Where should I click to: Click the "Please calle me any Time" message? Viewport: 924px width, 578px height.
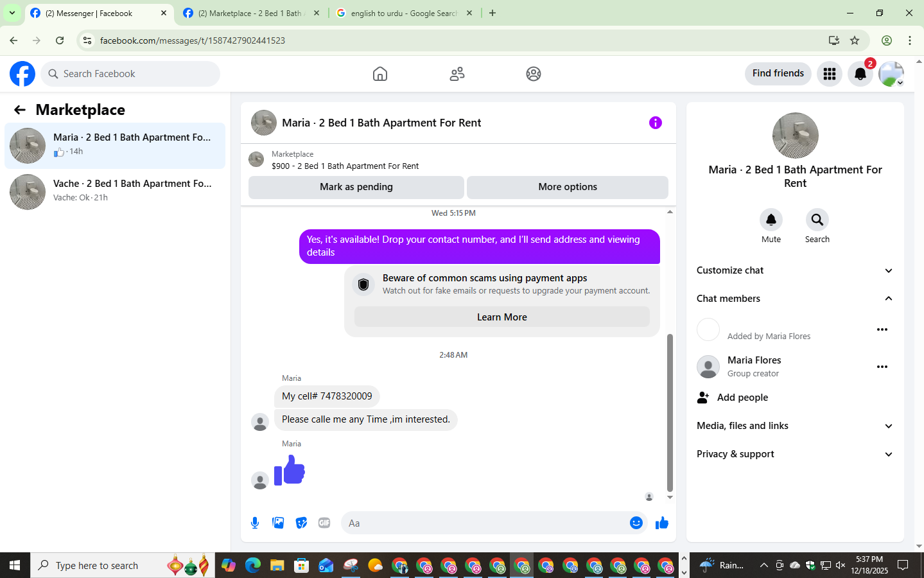[366, 419]
